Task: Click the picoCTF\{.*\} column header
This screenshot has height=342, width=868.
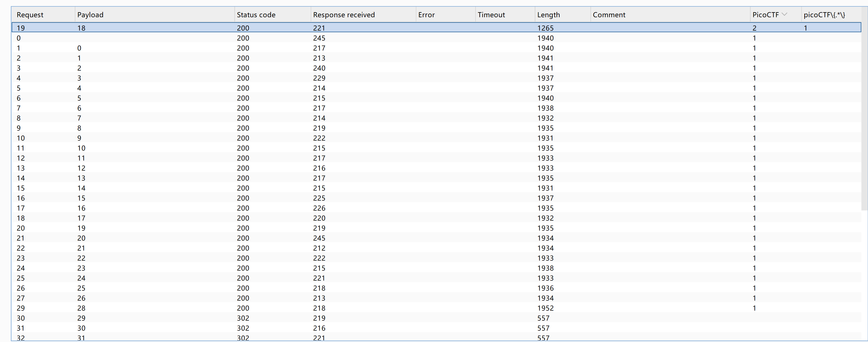Action: click(831, 15)
